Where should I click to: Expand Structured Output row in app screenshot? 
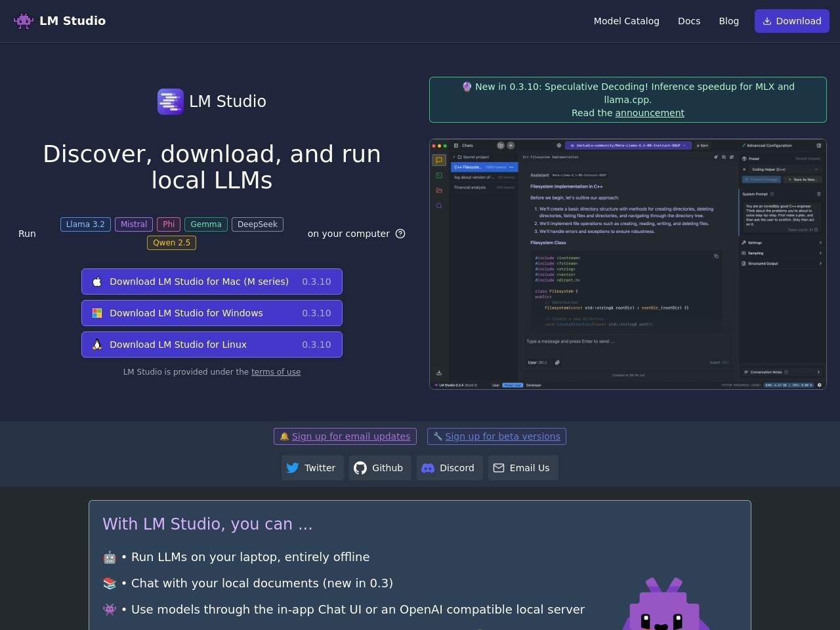(x=781, y=264)
